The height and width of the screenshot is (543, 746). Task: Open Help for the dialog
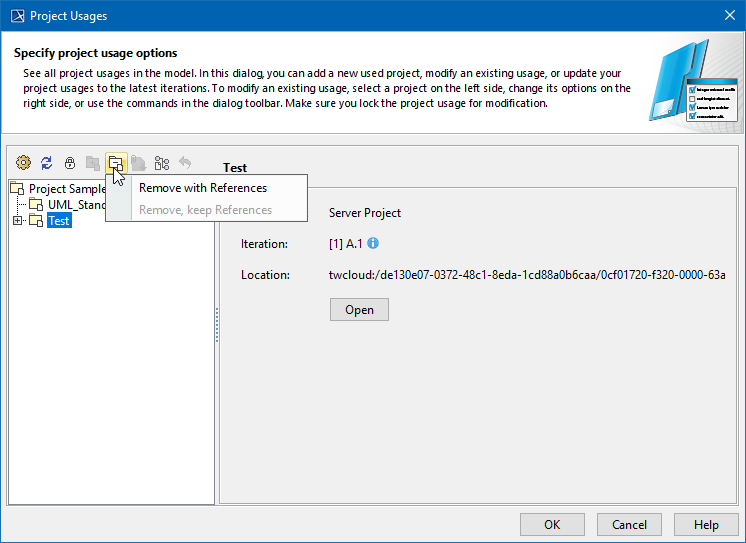[x=706, y=524]
